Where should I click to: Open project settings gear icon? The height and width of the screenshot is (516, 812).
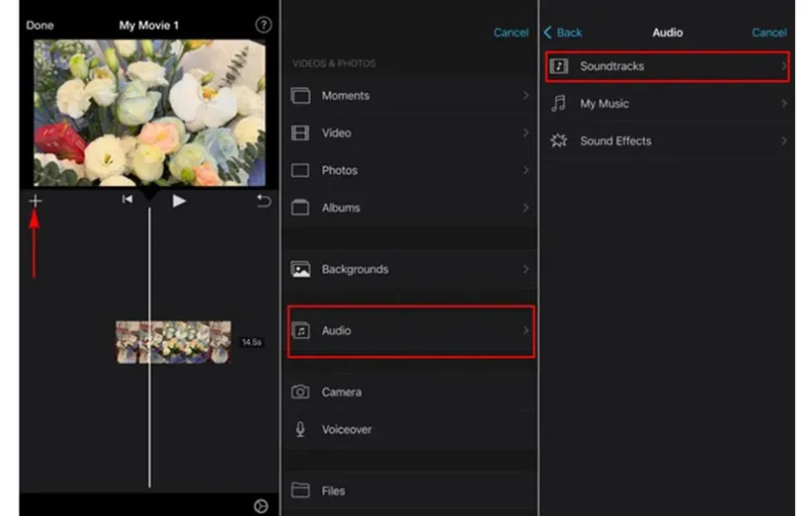click(261, 505)
